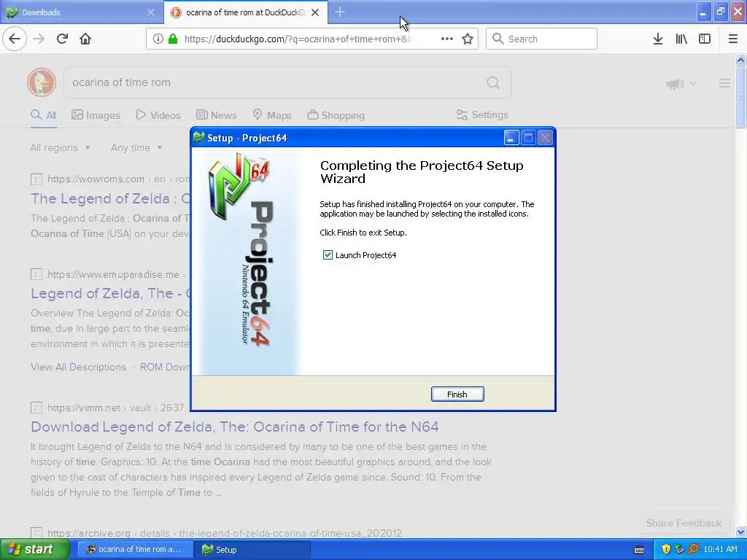The image size is (747, 560).
Task: Switch to Videos results
Action: (x=158, y=114)
